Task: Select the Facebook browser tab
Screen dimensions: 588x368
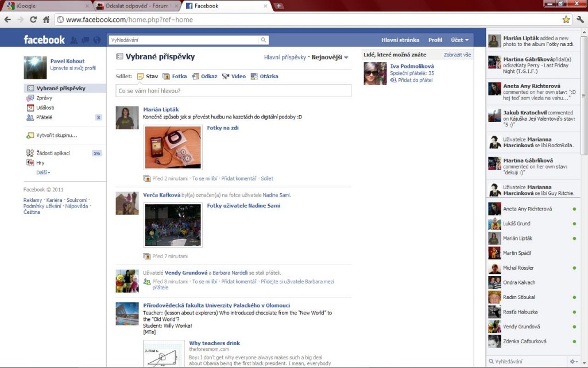Action: tap(227, 6)
